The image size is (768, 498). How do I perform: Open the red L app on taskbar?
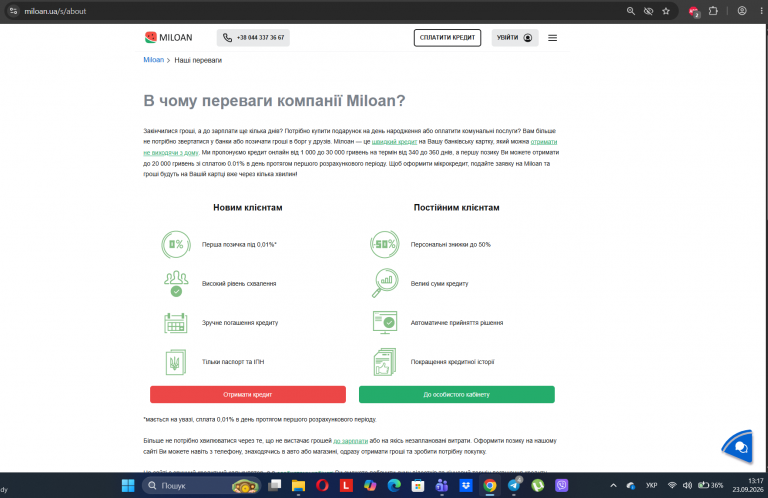point(346,485)
